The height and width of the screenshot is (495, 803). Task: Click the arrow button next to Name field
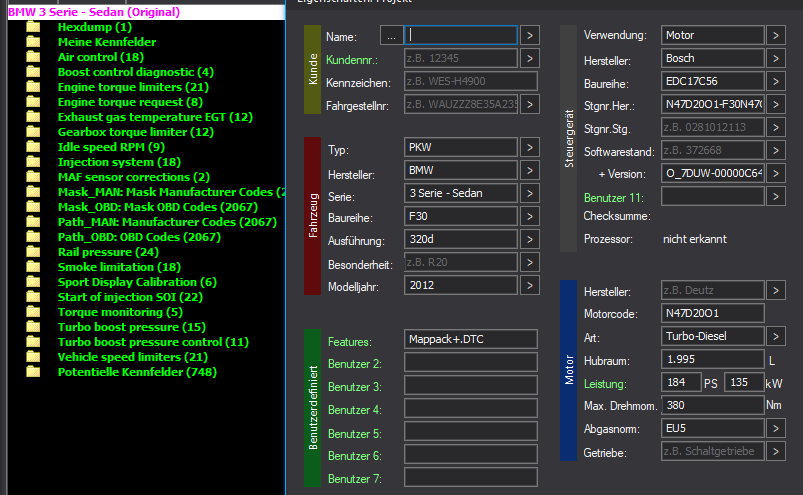(x=530, y=35)
